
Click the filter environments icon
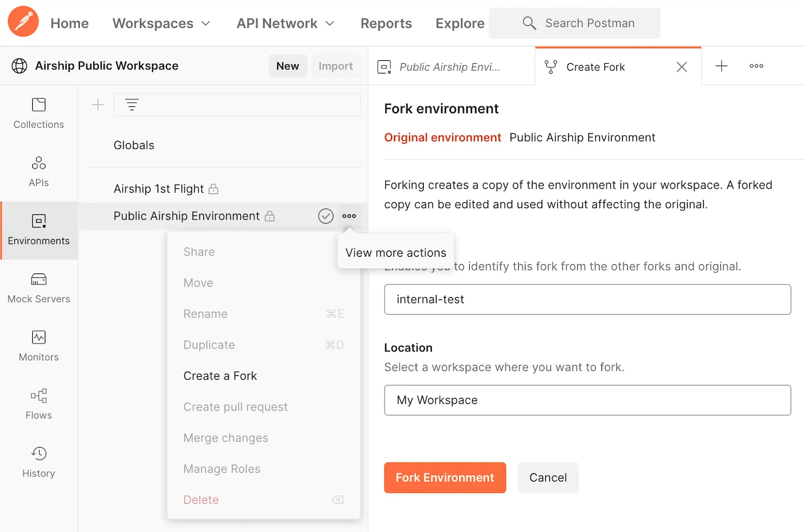(132, 105)
